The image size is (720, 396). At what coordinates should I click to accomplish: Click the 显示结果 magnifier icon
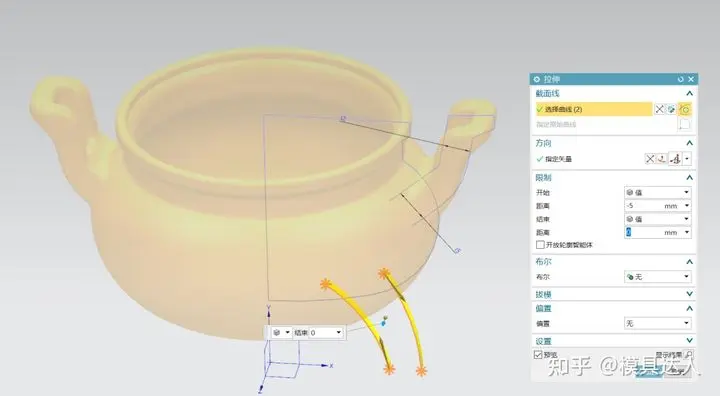pyautogui.click(x=688, y=355)
